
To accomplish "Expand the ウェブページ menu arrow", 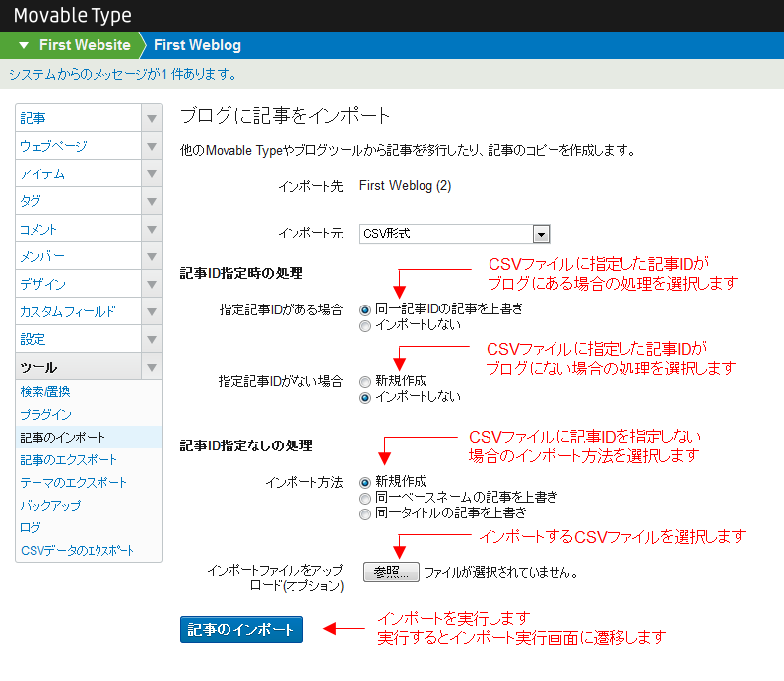I will tap(152, 146).
